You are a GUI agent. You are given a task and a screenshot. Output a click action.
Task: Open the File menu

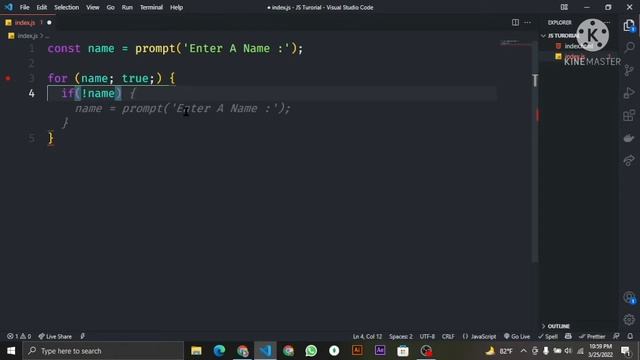point(24,7)
